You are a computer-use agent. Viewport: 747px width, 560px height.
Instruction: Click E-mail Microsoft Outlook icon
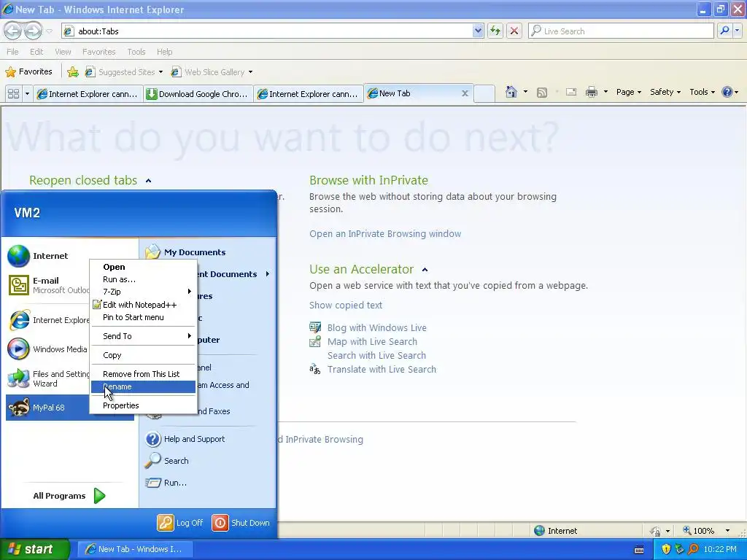(18, 285)
